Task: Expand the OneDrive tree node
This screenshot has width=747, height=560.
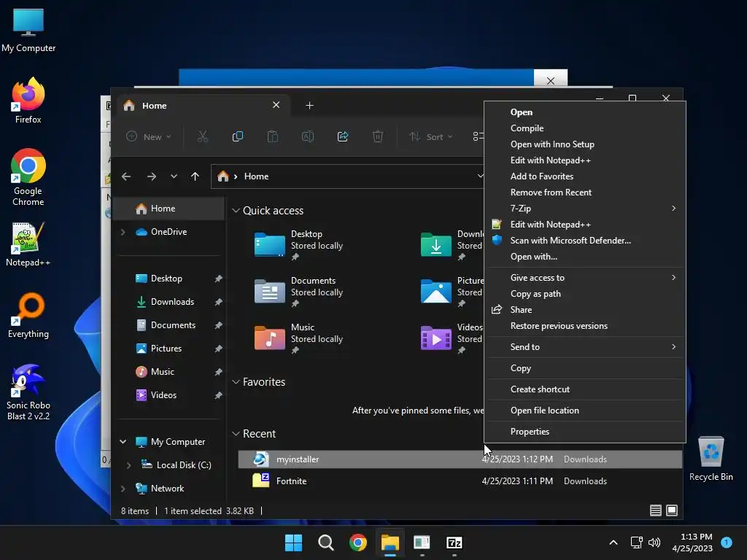Action: point(123,232)
